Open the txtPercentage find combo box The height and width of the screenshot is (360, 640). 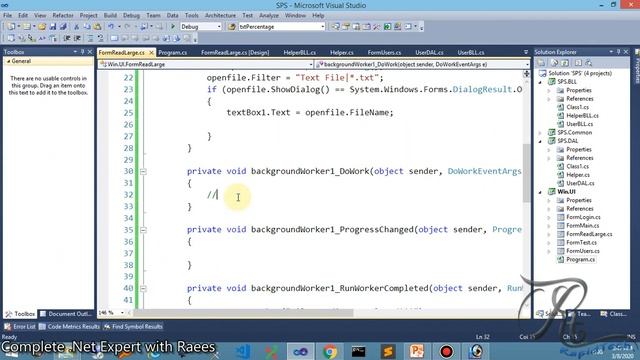click(x=322, y=27)
